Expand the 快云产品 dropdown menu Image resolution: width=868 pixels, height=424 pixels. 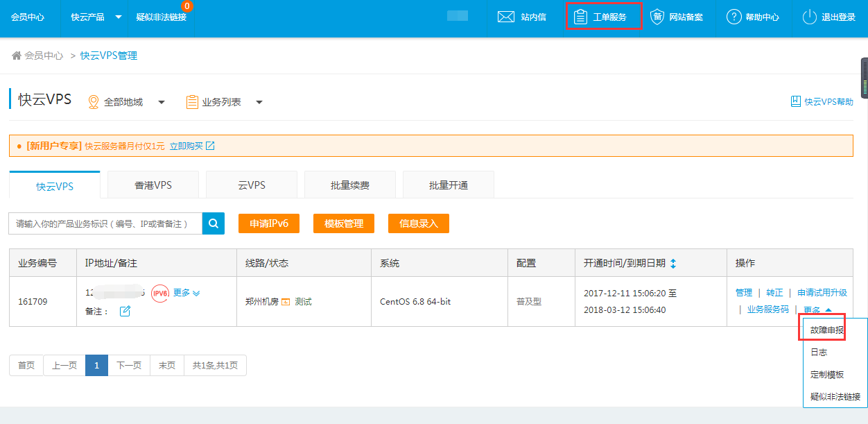[118, 17]
